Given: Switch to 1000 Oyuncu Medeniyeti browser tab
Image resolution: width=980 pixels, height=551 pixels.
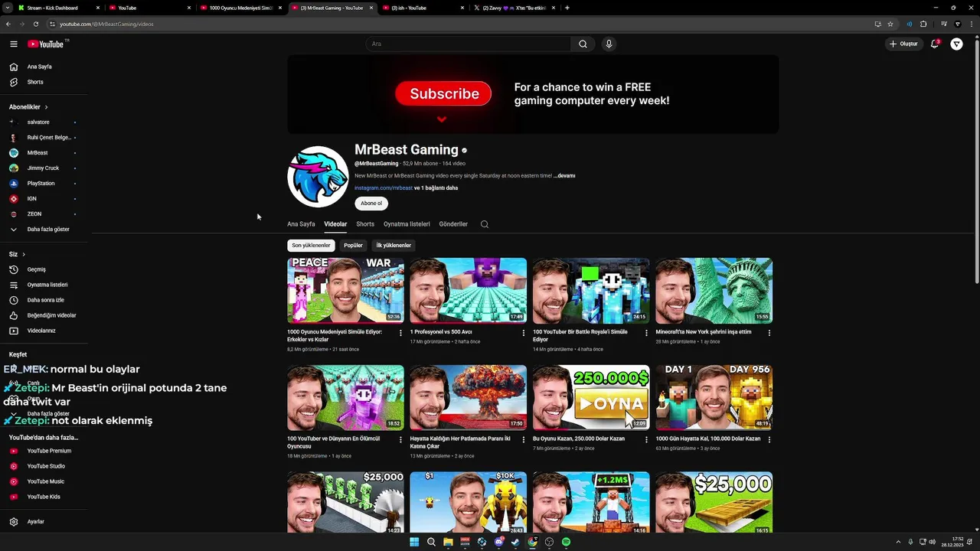Looking at the screenshot, I should [x=241, y=8].
